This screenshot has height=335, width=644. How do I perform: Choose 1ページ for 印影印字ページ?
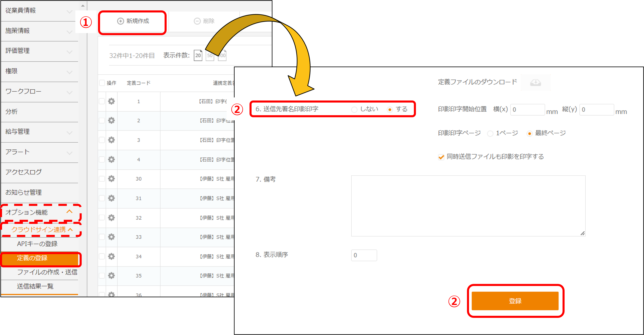490,134
